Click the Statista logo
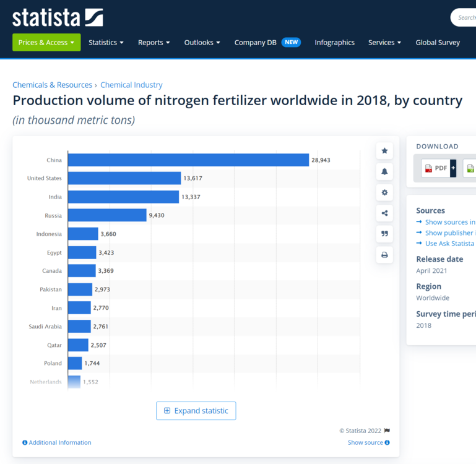The image size is (476, 464). click(58, 17)
